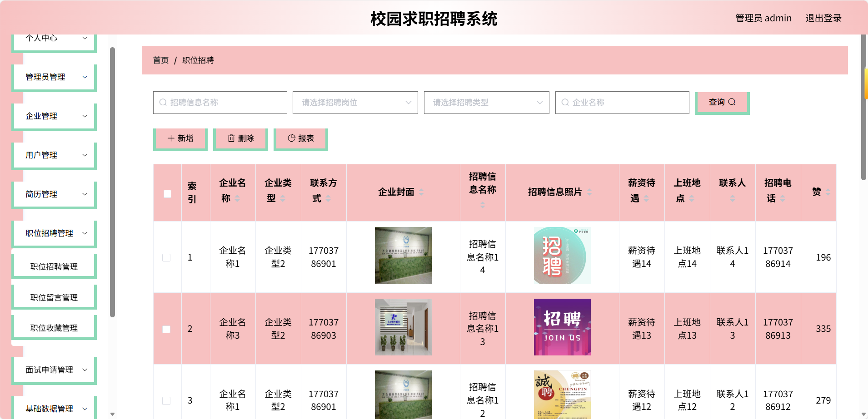
Task: Open the 请选择招聘岗位 dropdown
Action: 355,103
